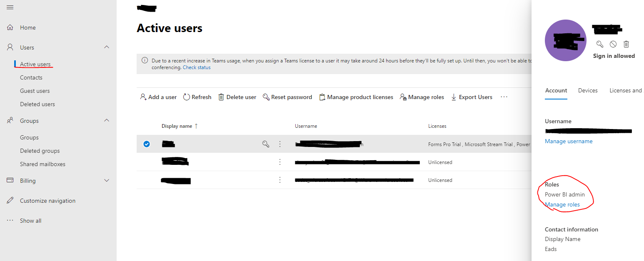Image resolution: width=644 pixels, height=261 pixels.
Task: Click the purple user avatar circle
Action: [x=565, y=40]
